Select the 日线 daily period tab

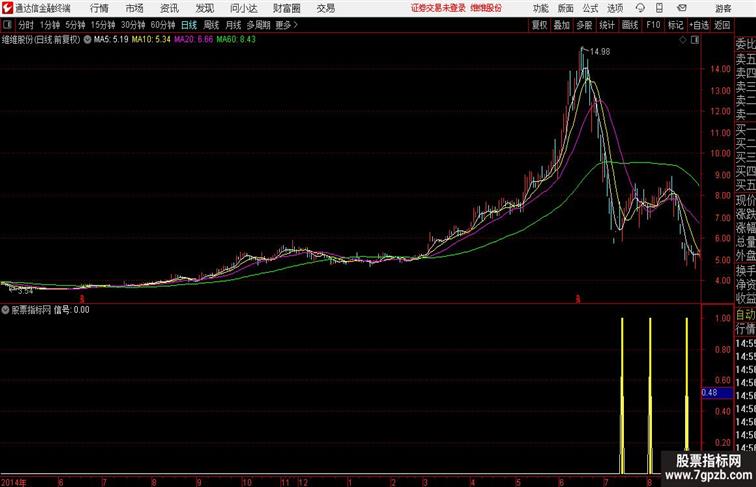coord(189,25)
